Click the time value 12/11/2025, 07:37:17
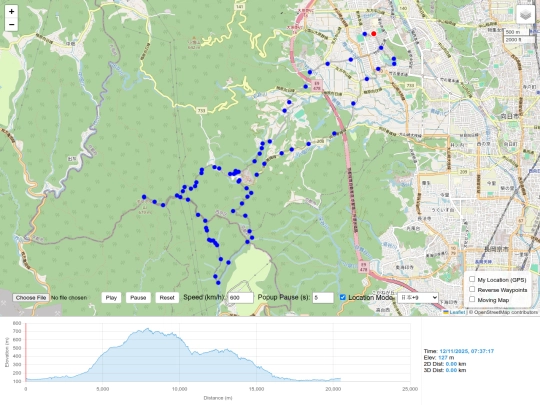Screen dimensions: 540x405 467,351
